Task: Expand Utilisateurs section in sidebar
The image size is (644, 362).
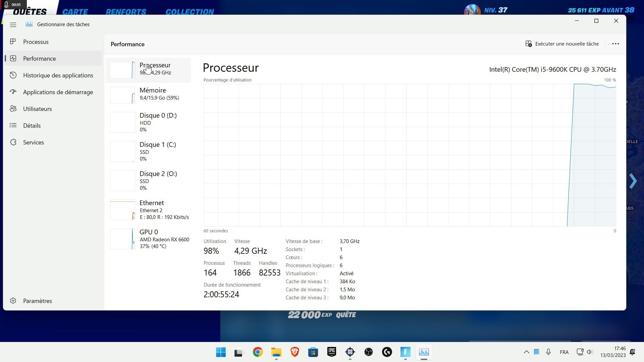Action: click(37, 108)
